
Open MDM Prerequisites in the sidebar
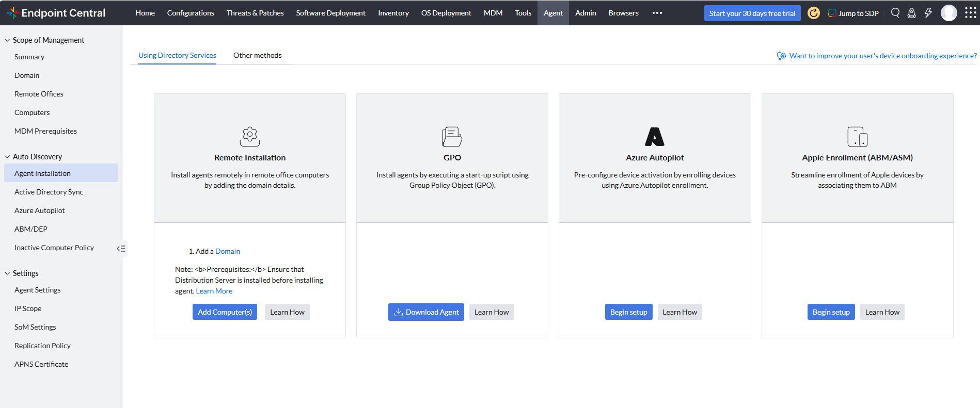[x=45, y=131]
